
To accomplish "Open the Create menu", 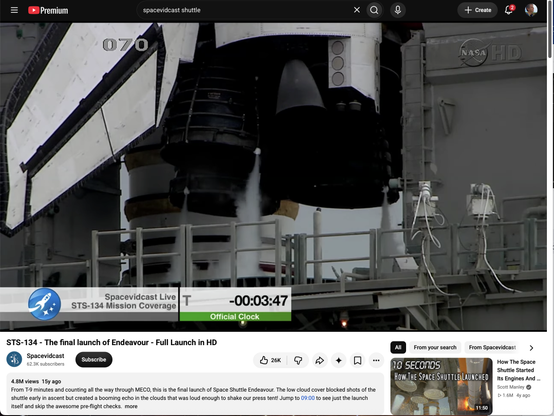I will click(477, 10).
